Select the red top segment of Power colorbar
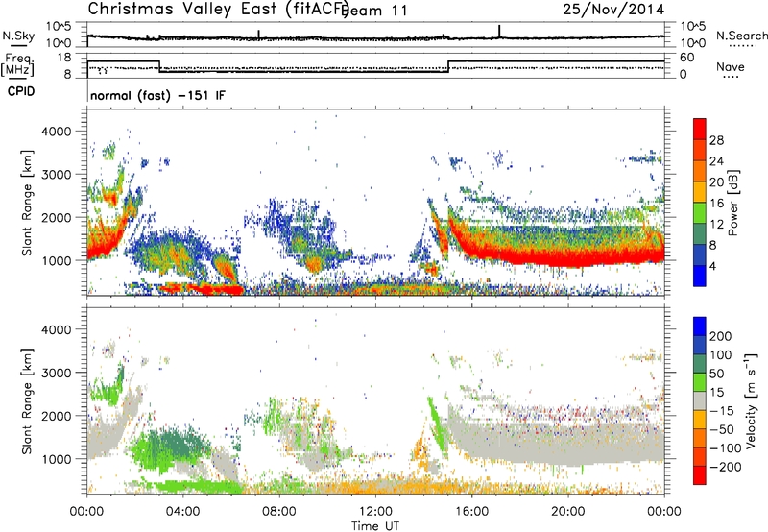768x532 pixels. click(x=700, y=130)
